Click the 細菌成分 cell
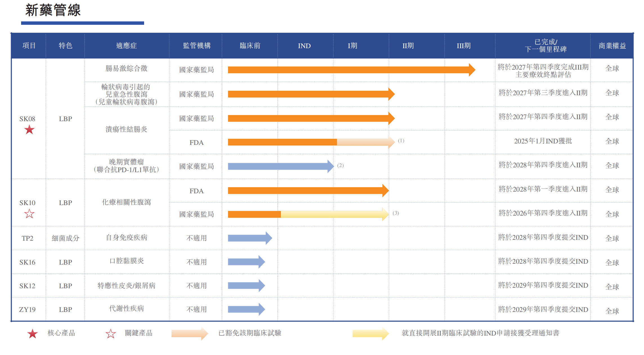The width and height of the screenshot is (644, 355). [66, 238]
